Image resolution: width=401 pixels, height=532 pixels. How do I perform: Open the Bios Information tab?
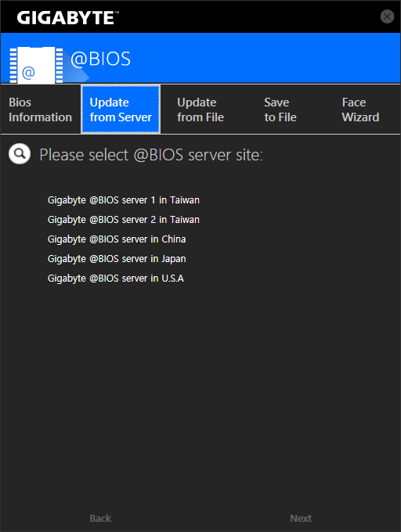(41, 110)
